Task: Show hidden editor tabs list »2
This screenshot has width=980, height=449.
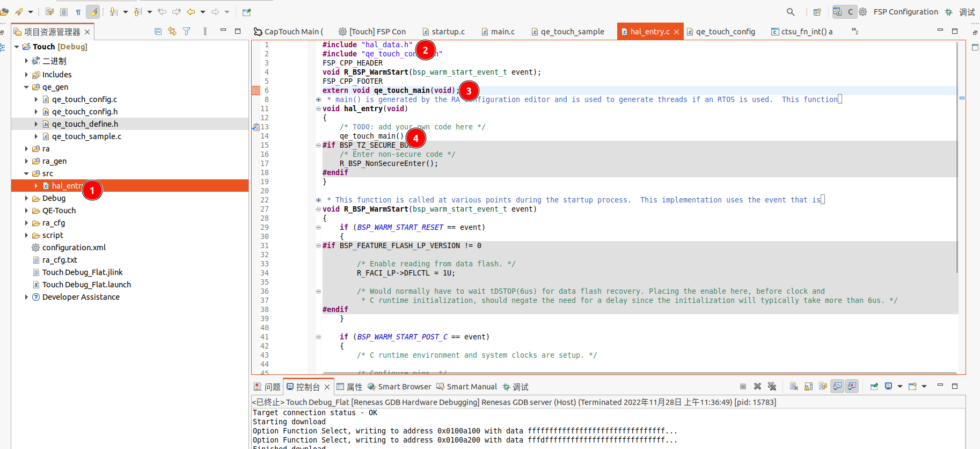Action: pyautogui.click(x=854, y=32)
